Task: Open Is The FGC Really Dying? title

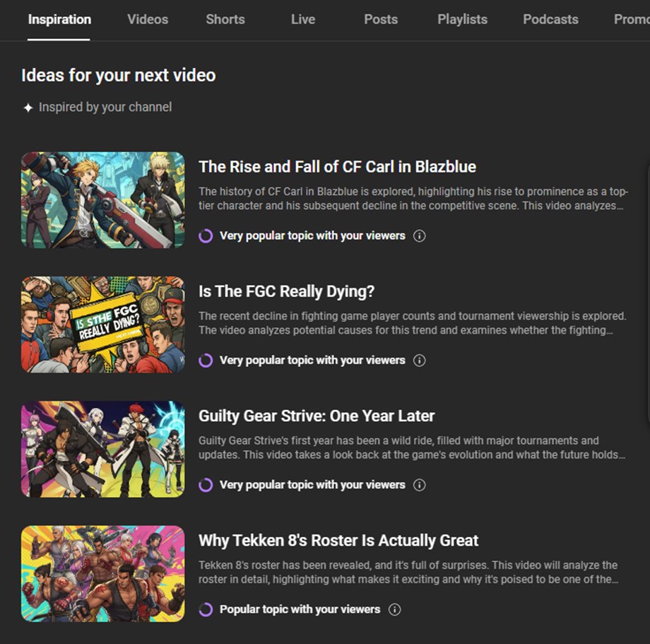Action: (286, 291)
